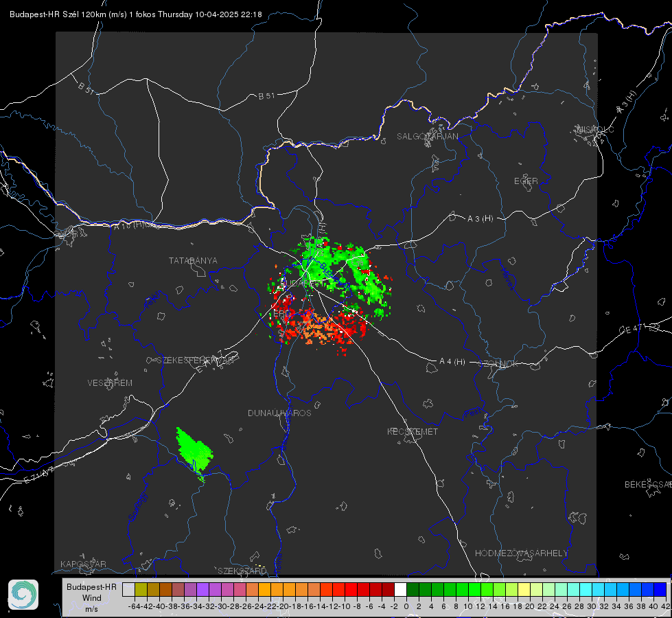Choose the bright green swatch between 10 and 12
This screenshot has height=618, width=672.
tap(474, 589)
